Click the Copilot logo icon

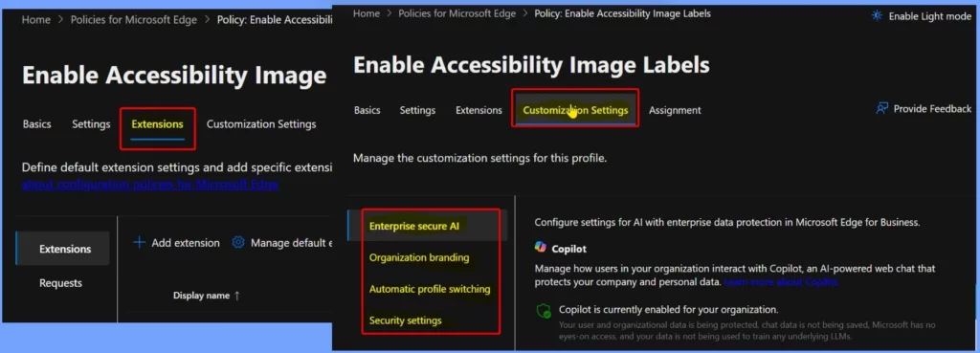541,248
